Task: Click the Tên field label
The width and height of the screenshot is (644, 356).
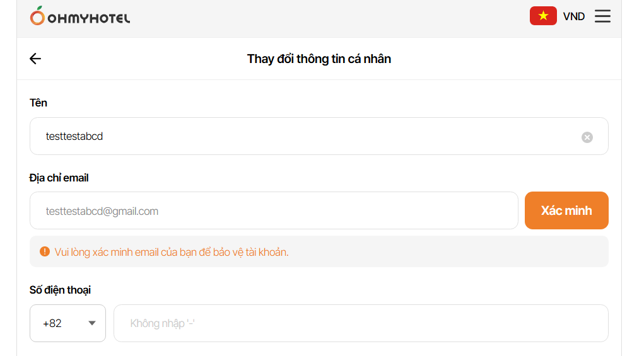Action: pyautogui.click(x=38, y=103)
